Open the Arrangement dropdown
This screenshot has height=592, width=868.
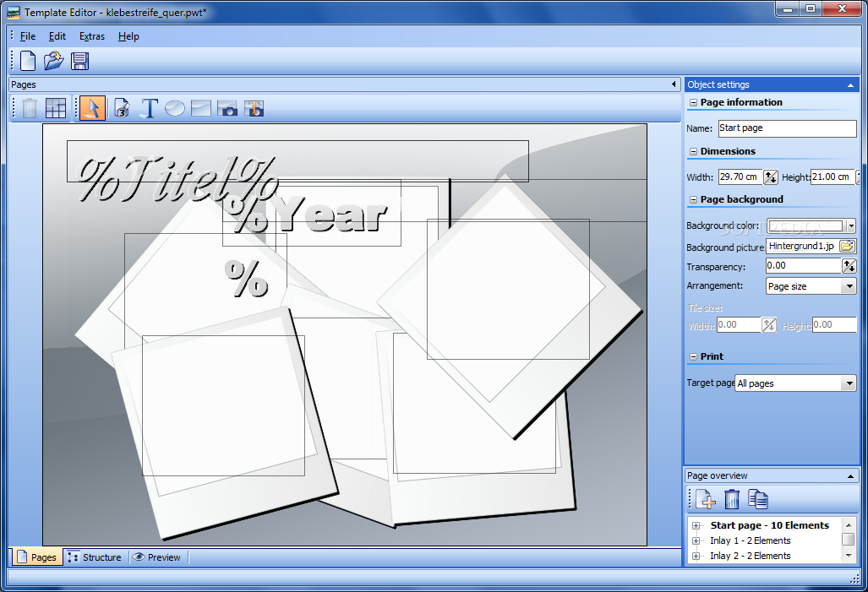pos(849,286)
